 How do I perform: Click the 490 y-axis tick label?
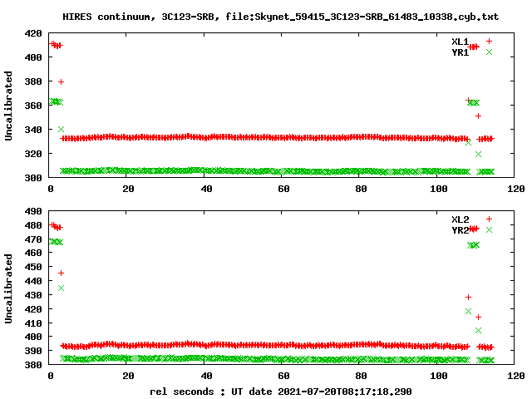pyautogui.click(x=33, y=211)
